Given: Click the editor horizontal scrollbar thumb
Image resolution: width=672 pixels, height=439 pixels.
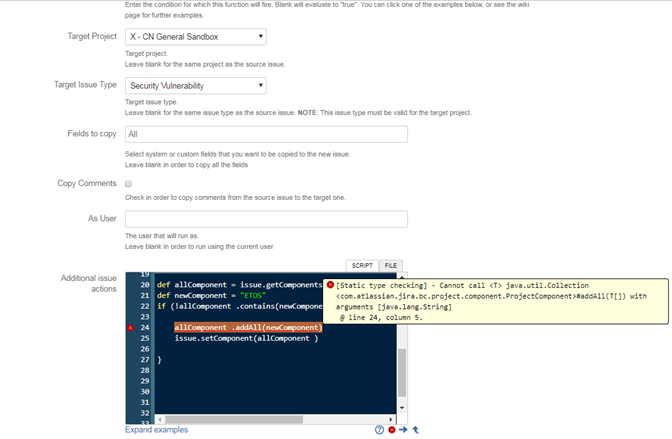Looking at the screenshot, I should coord(234,419).
